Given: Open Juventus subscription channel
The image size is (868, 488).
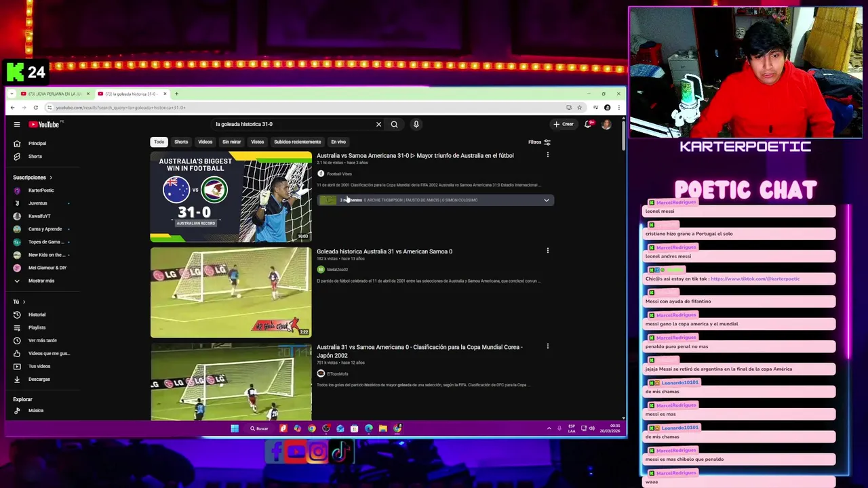Looking at the screenshot, I should tap(37, 203).
